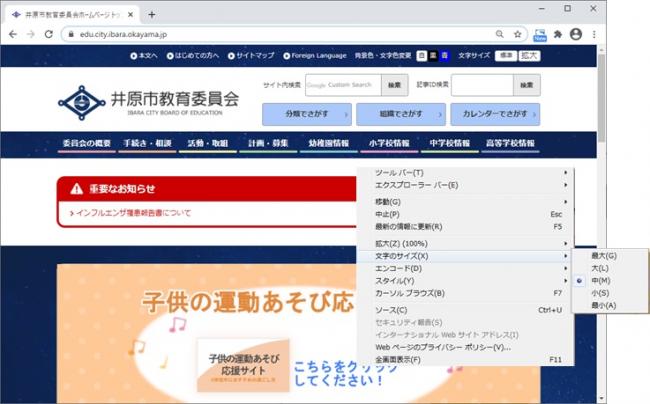Follow the 本文へ skip link
This screenshot has height=404, width=650.
point(144,56)
